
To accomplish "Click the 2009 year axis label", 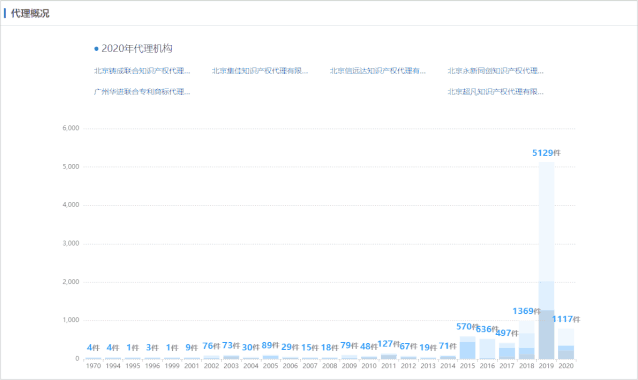I will coord(349,366).
